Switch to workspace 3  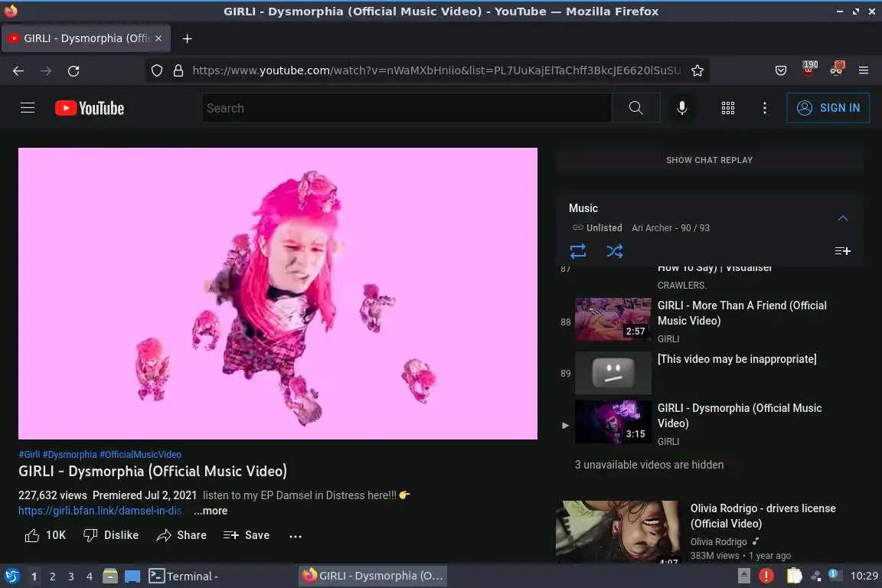click(x=71, y=577)
